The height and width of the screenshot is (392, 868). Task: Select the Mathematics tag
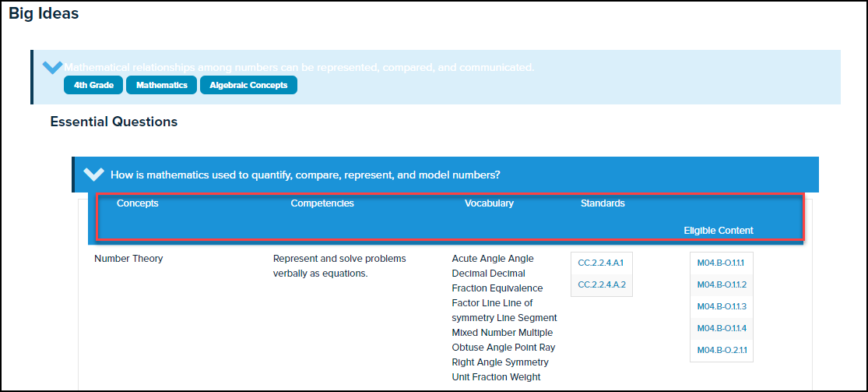tap(161, 85)
